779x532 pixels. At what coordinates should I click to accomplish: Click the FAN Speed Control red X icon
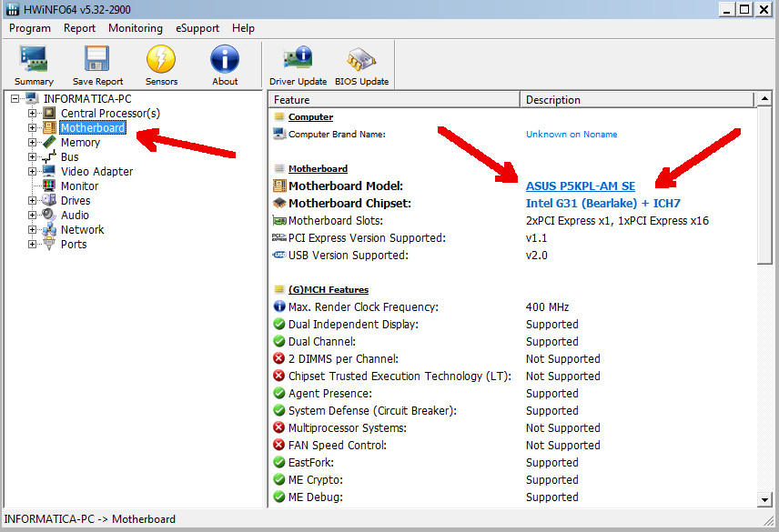coord(279,446)
